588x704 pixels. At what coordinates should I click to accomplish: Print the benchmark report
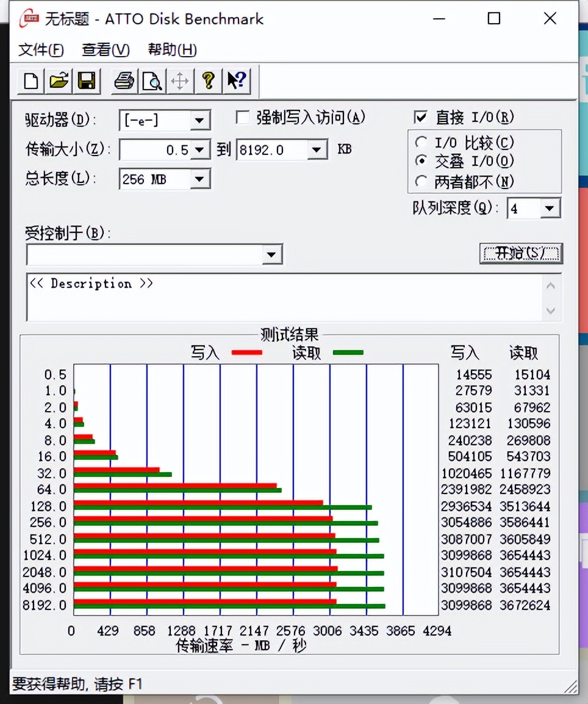(x=123, y=81)
